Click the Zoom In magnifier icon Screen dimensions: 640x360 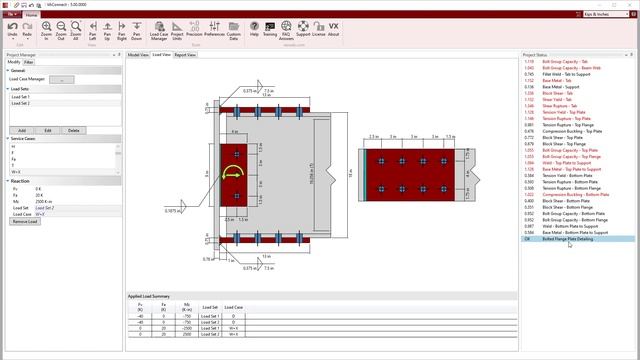tap(47, 27)
